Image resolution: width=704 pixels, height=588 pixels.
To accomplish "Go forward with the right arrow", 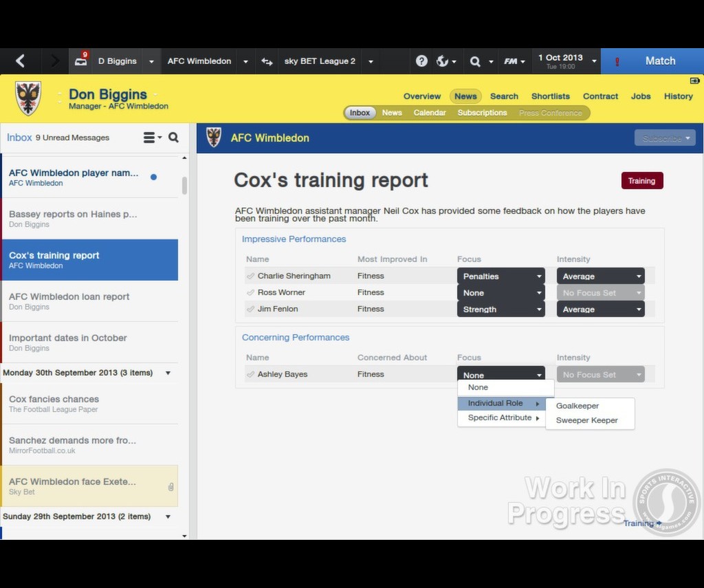I will pyautogui.click(x=55, y=61).
